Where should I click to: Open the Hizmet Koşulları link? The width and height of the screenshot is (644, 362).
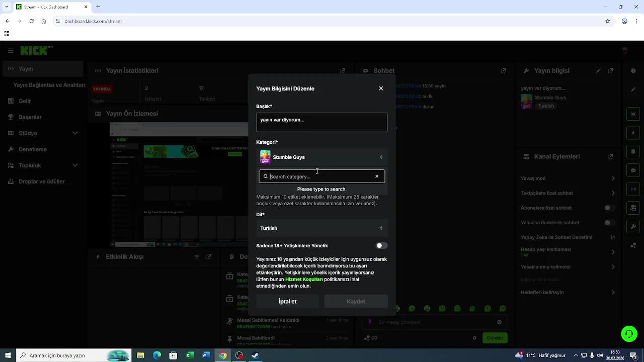point(304,279)
